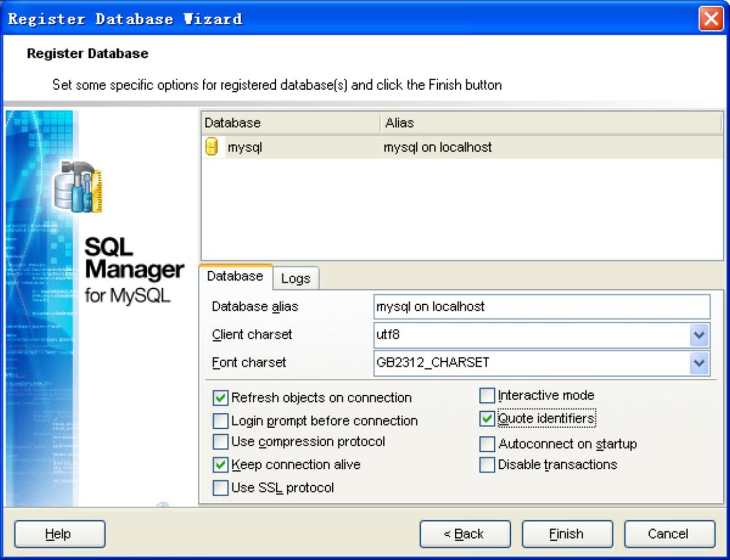Check Disable transactions option
Image resolution: width=730 pixels, height=560 pixels.
click(x=487, y=464)
